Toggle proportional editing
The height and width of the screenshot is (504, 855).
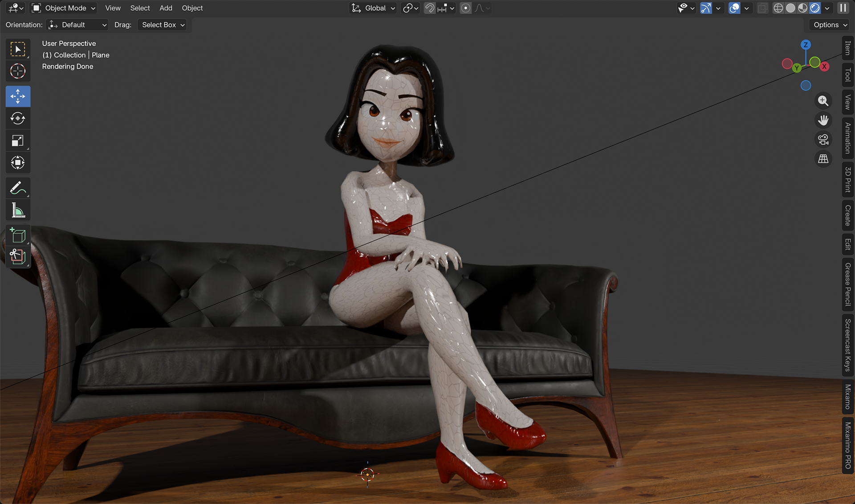[x=465, y=8]
